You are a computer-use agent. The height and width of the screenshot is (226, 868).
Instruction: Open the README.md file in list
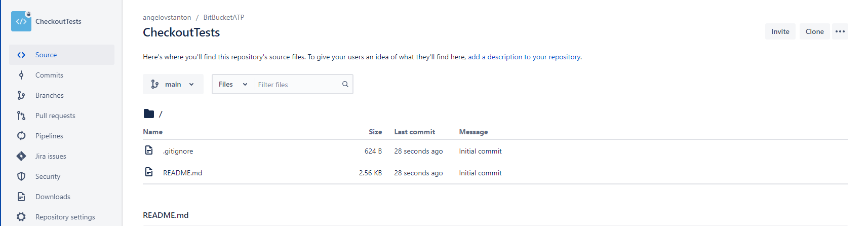pos(182,173)
